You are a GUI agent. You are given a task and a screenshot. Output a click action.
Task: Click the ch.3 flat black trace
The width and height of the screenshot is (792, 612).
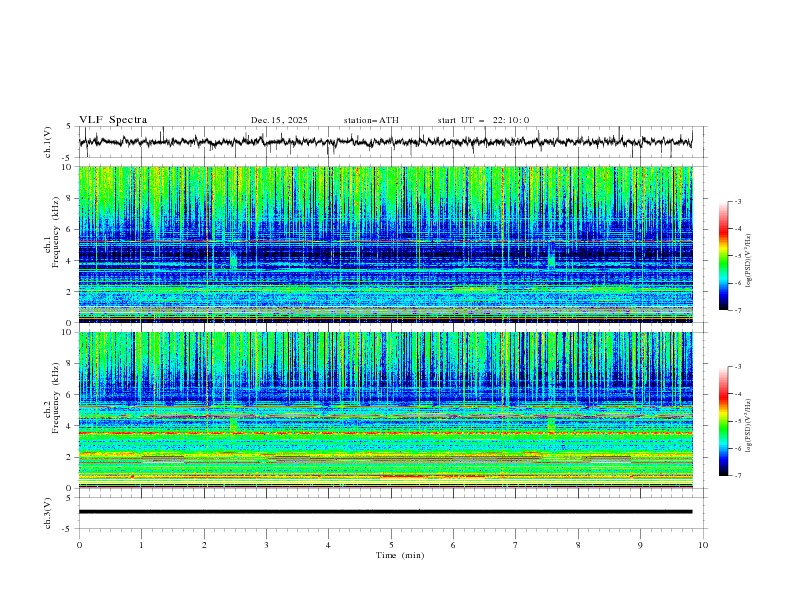click(x=385, y=512)
